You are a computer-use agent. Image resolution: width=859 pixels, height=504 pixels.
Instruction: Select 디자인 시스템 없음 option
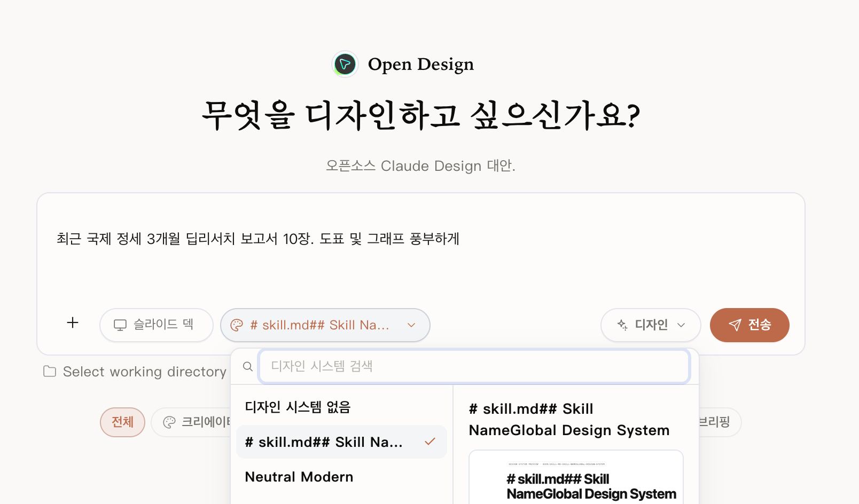(341, 407)
